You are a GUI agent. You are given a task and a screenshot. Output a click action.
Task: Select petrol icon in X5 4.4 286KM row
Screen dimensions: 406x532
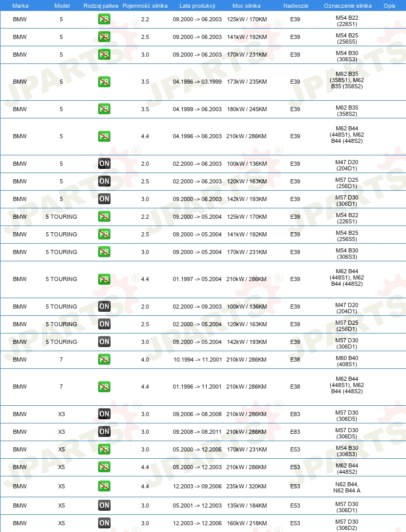[104, 467]
